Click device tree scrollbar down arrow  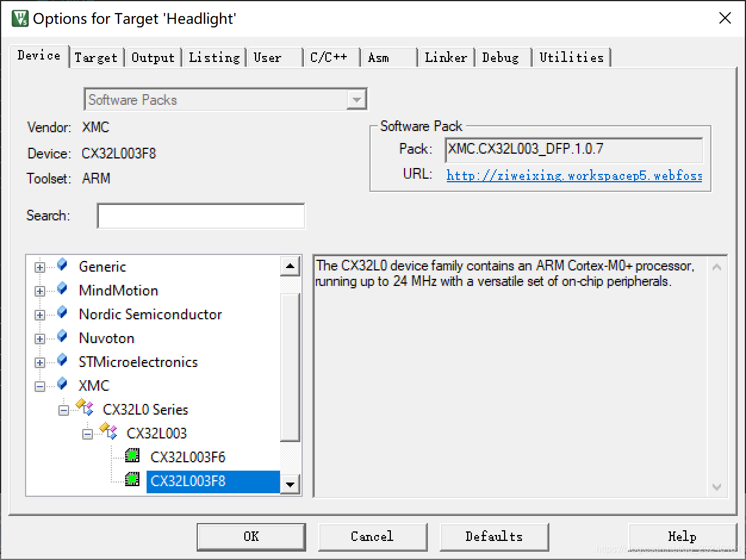point(290,484)
